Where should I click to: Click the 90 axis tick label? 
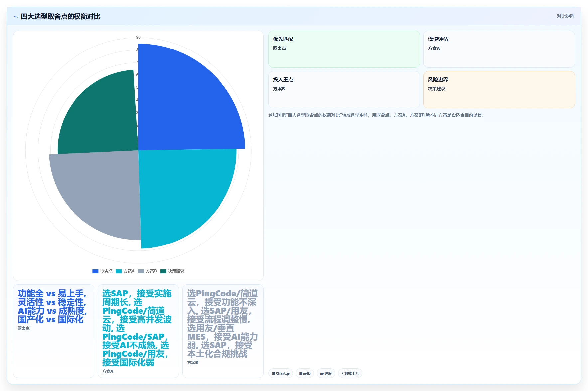coord(138,37)
